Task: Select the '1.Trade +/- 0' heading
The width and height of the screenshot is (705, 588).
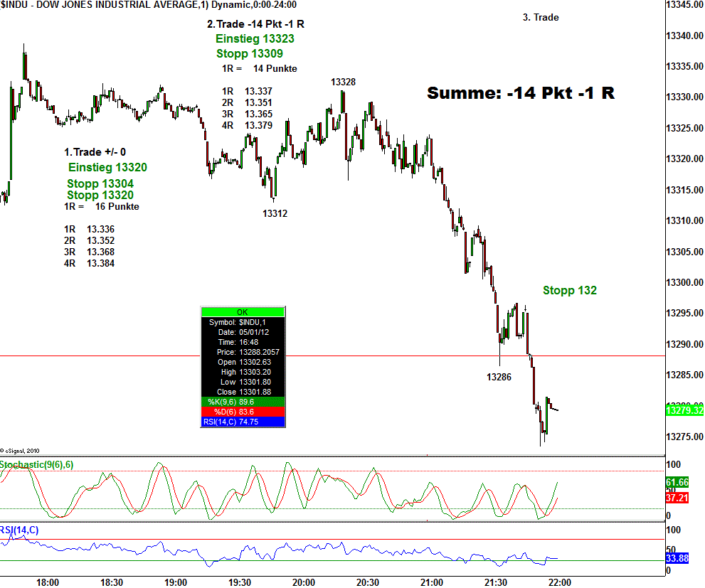Action: 95,152
